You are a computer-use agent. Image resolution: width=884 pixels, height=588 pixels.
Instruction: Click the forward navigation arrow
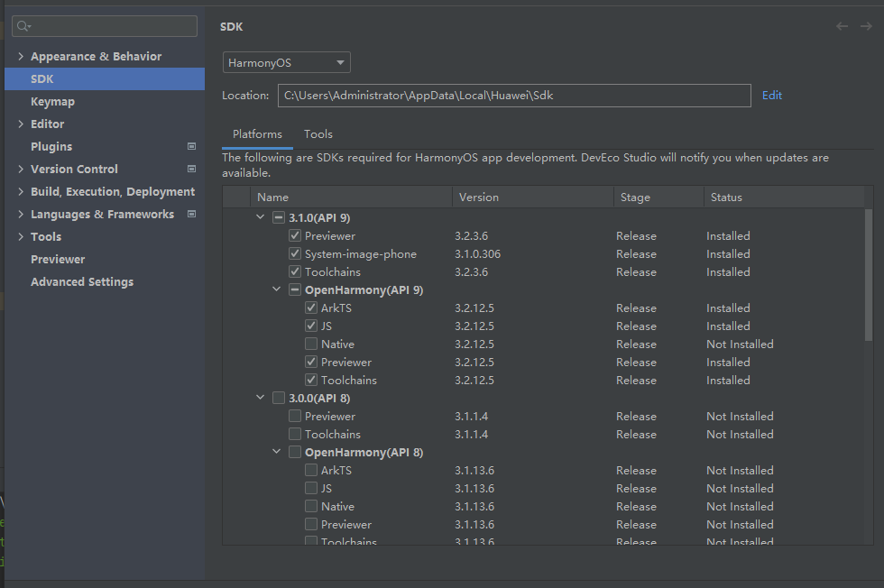(866, 26)
